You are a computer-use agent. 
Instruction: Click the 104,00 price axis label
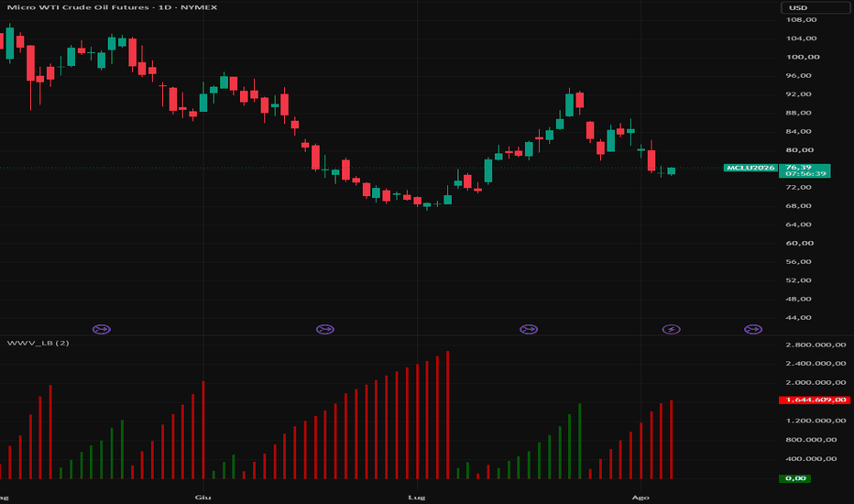point(801,38)
